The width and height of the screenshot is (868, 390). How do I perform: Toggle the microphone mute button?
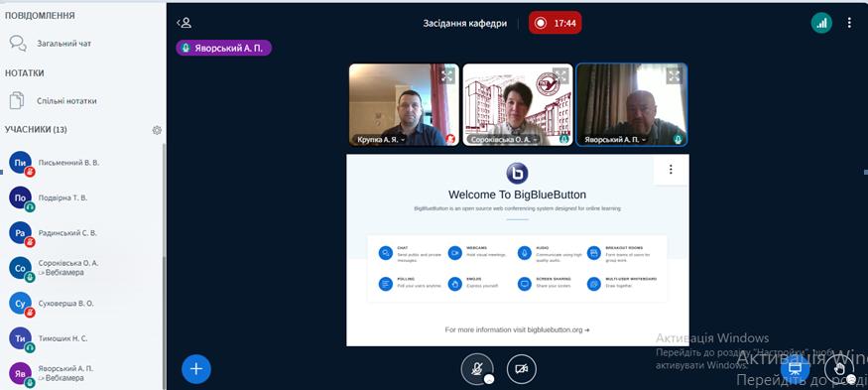477,368
